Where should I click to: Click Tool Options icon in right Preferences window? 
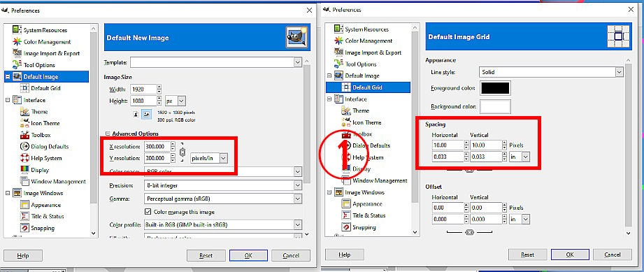338,64
